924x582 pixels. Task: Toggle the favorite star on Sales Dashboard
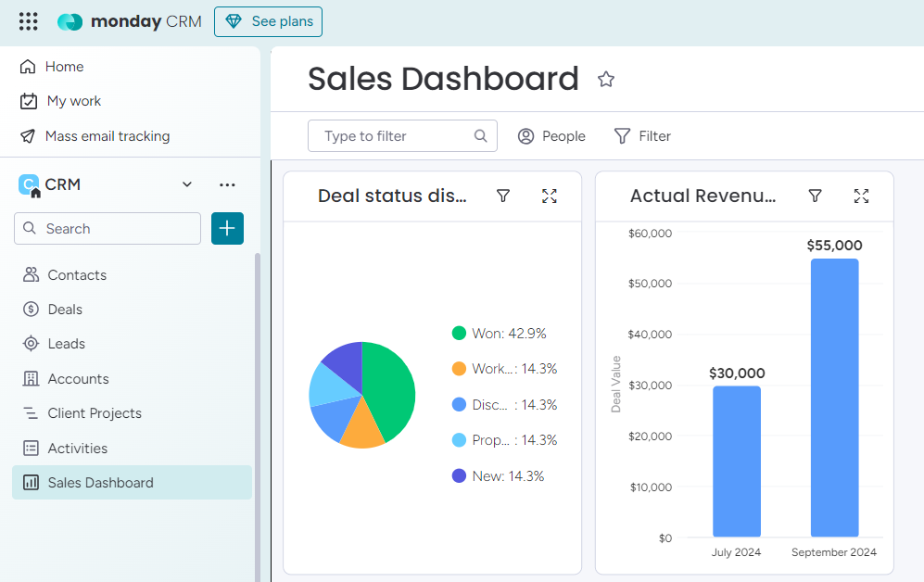pyautogui.click(x=606, y=79)
